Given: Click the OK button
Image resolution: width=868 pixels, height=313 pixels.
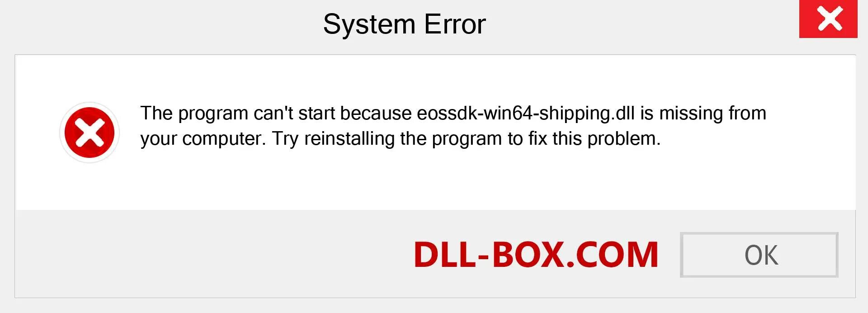Looking at the screenshot, I should click(759, 255).
